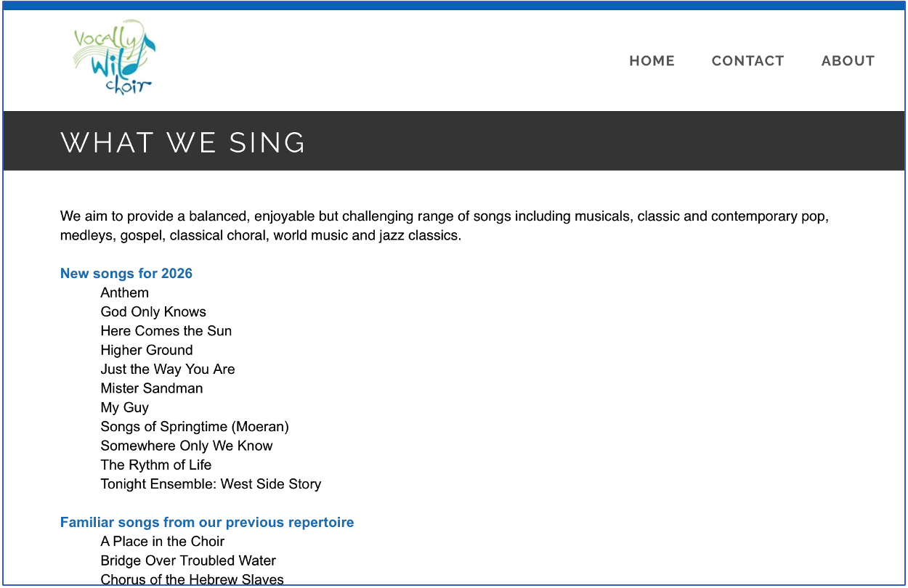Viewport: 908px width, 588px height.
Task: Select the My Guy song
Action: coord(125,407)
